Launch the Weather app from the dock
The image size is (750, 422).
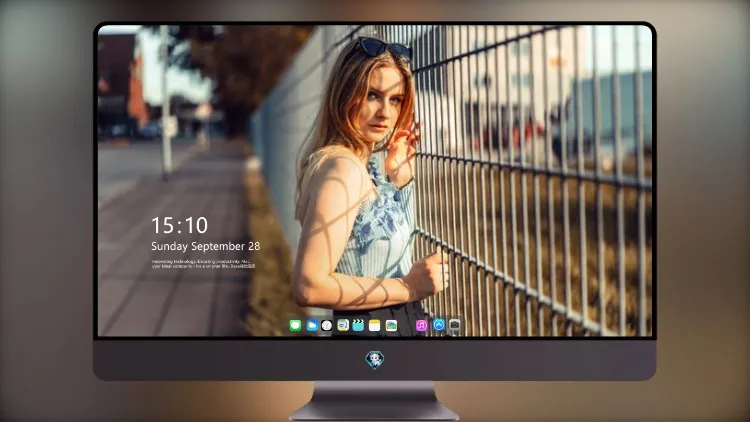coord(312,325)
